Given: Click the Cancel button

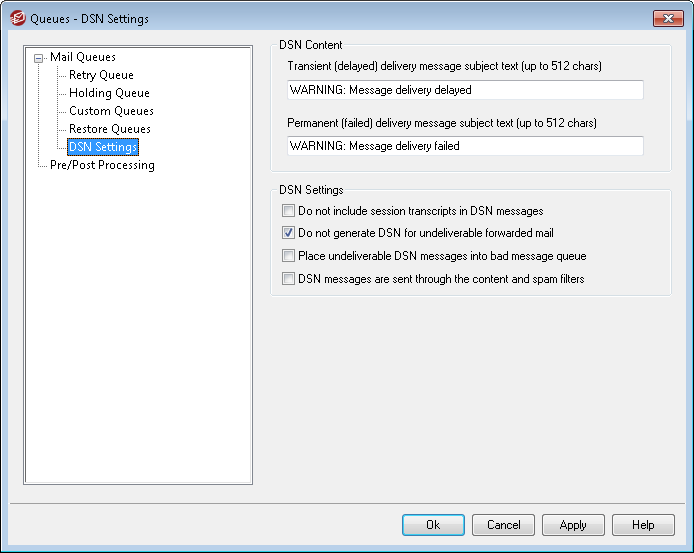Looking at the screenshot, I should point(503,525).
